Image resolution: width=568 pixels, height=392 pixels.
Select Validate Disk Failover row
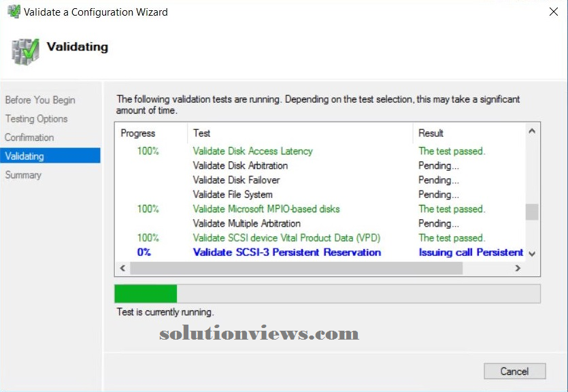click(x=320, y=180)
